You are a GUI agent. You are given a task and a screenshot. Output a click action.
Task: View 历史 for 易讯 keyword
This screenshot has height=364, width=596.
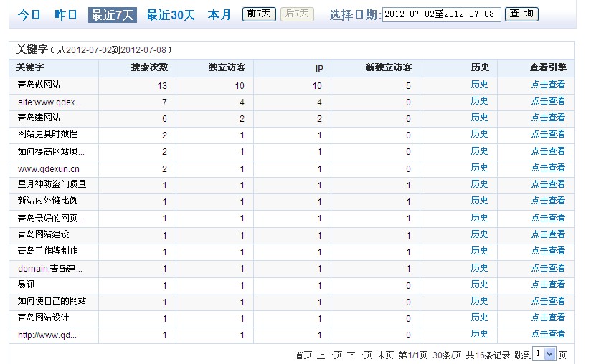pos(479,284)
